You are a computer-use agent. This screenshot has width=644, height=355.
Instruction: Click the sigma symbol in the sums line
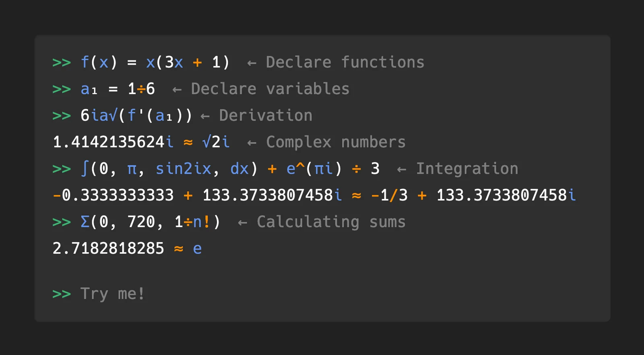85,222
